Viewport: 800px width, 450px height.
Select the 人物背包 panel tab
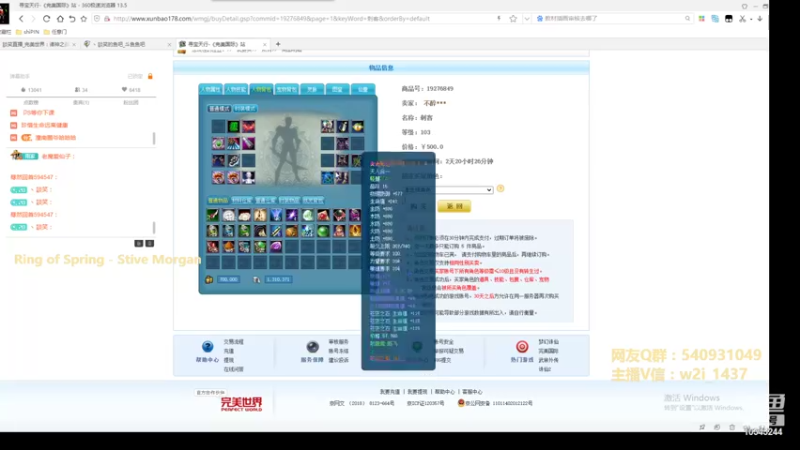pos(261,89)
